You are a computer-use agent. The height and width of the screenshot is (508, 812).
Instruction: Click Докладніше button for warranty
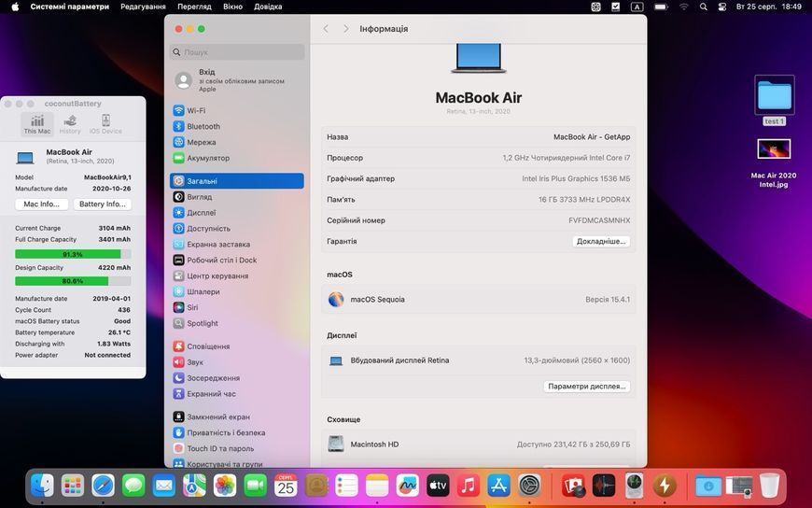click(x=601, y=241)
